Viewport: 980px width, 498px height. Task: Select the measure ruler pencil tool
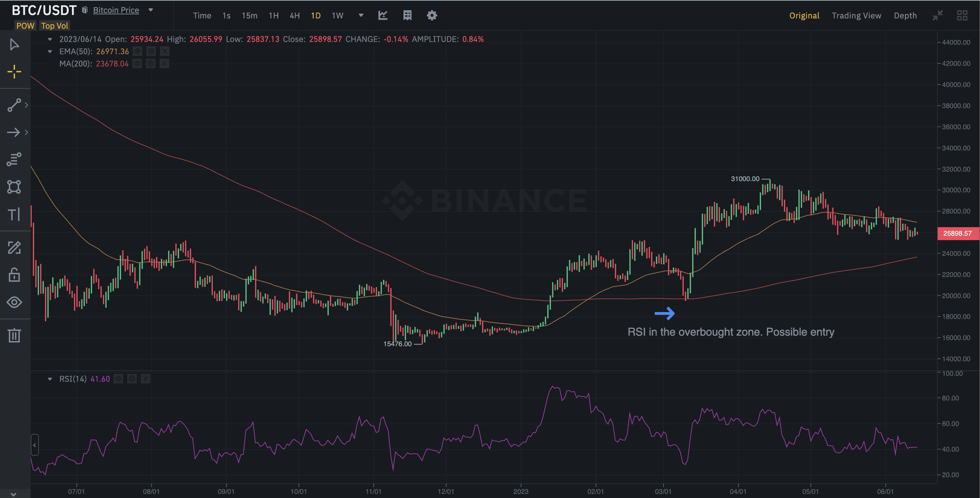[14, 248]
